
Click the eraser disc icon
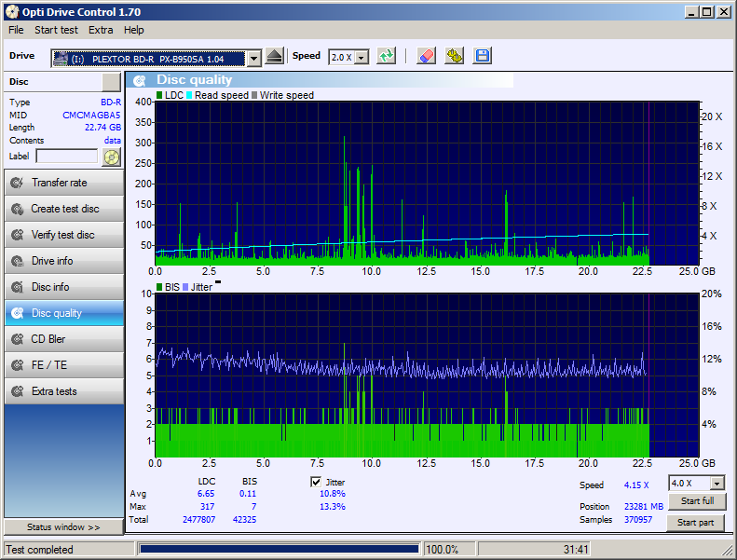point(427,56)
